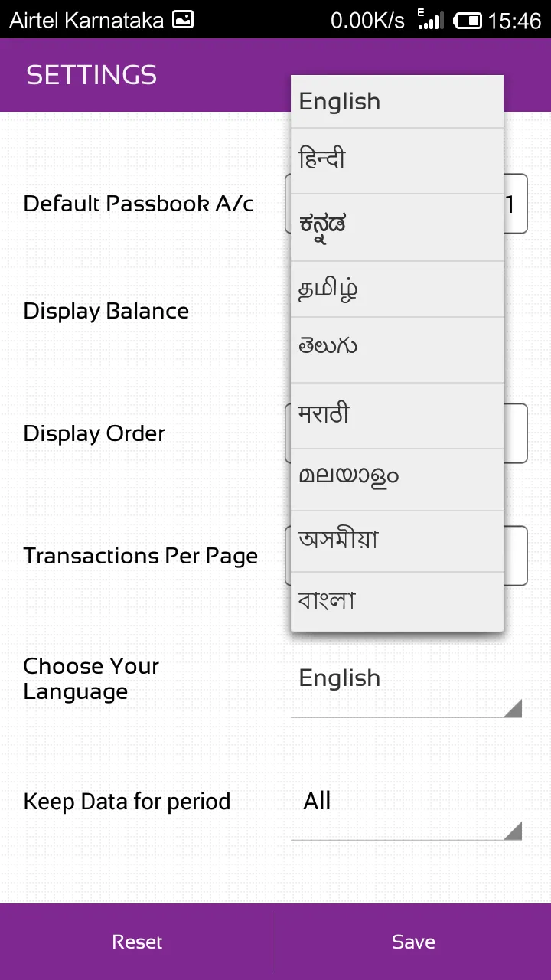Select English in the language list
Screen dimensions: 551x980
[x=396, y=102]
